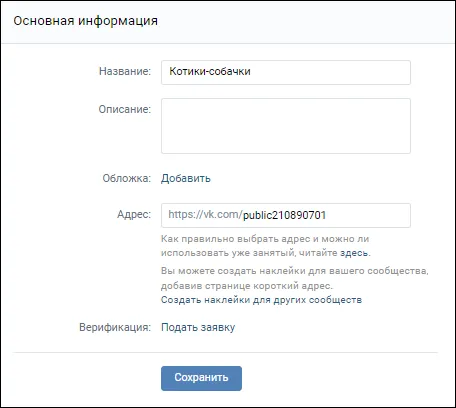Click the Название input field with Котики-собачки

286,72
